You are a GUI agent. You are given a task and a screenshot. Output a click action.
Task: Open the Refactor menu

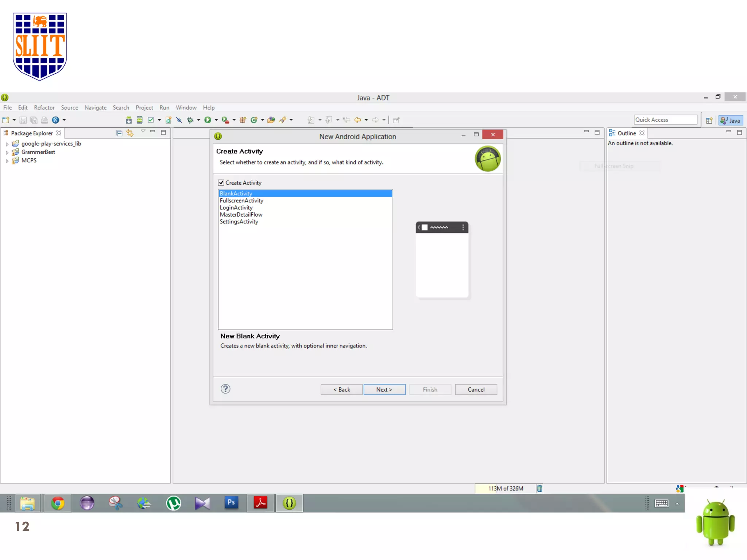point(44,108)
